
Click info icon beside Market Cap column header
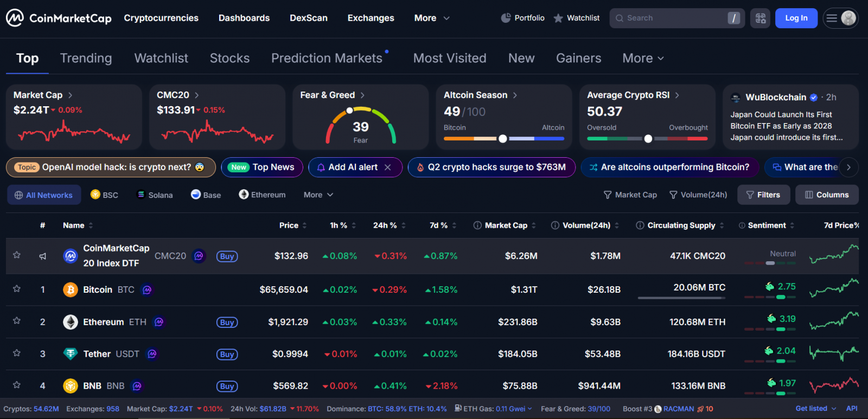(477, 225)
